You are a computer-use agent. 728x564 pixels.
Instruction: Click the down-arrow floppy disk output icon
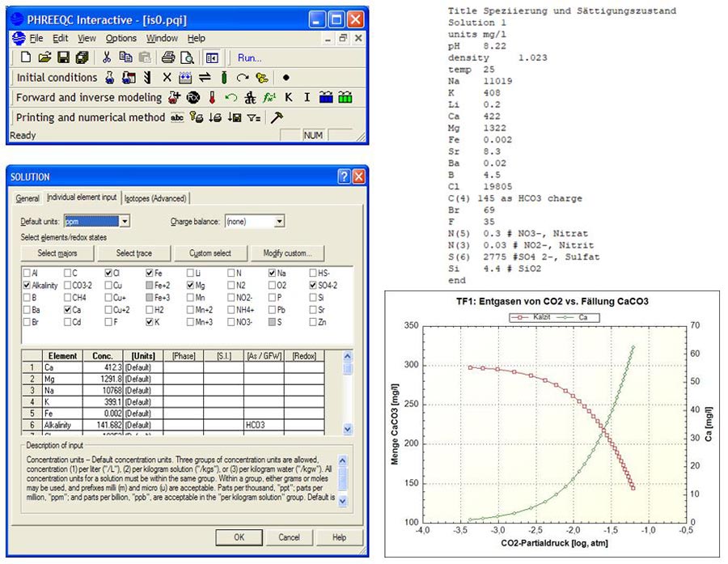235,117
